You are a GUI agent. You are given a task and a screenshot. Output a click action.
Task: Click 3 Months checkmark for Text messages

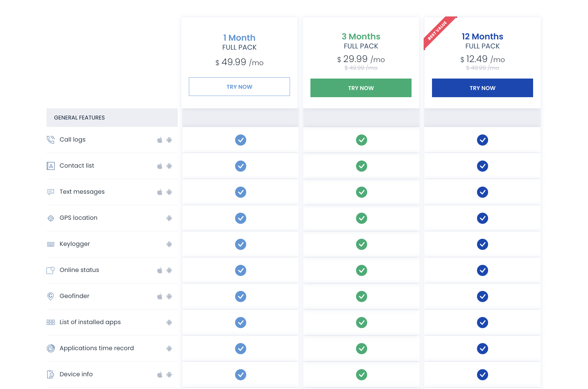click(361, 192)
